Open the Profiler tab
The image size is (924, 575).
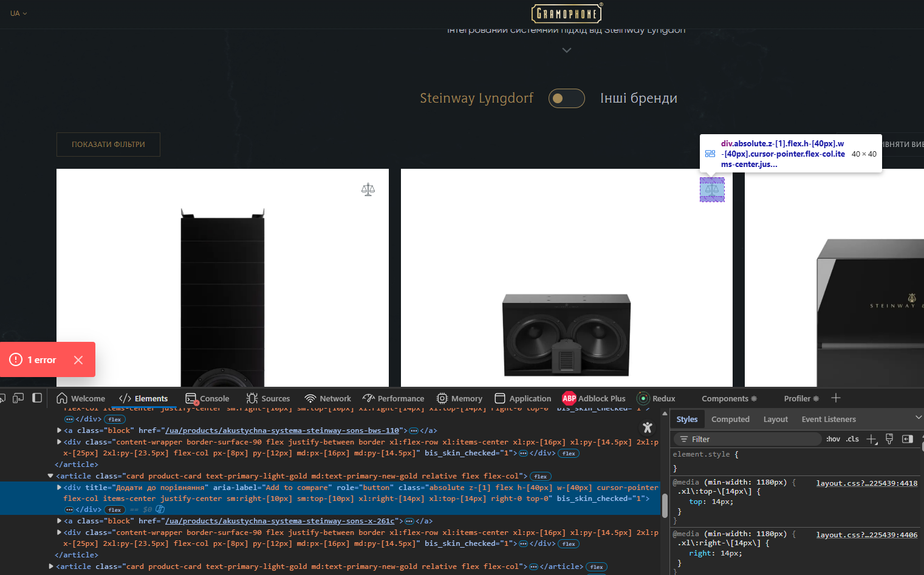801,398
